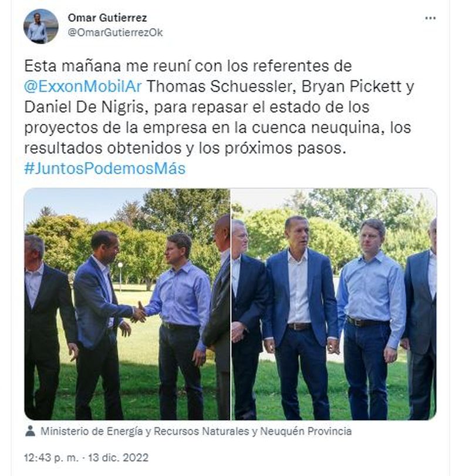Click the tweet body text paragraph
Screen dimensions: 452x476
point(219,117)
